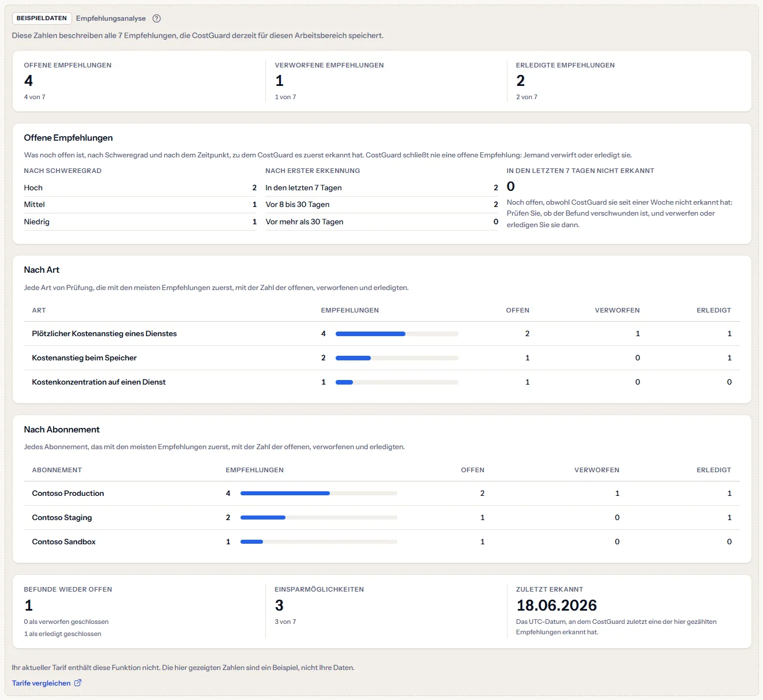The height and width of the screenshot is (700, 763).
Task: Select the Erledigte Empfehlungen count card
Action: [627, 81]
